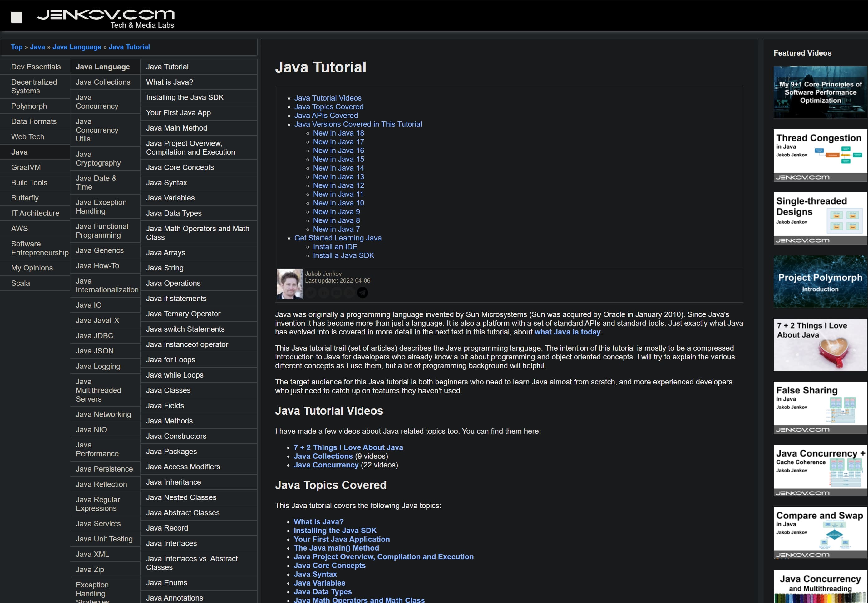The image size is (868, 603).
Task: Click Jakob Jenkov's profile photo
Action: point(289,283)
